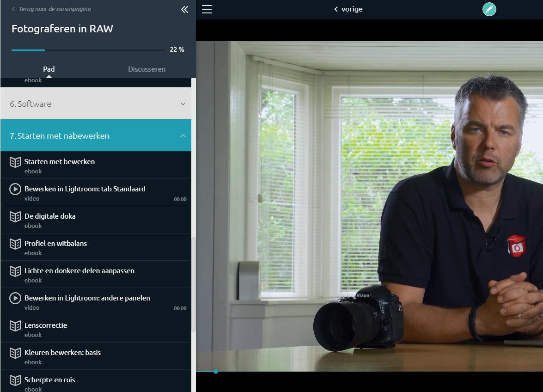Open Lichte en donkere delen aanpassen
Screen dimensions: 543x392
click(x=96, y=274)
